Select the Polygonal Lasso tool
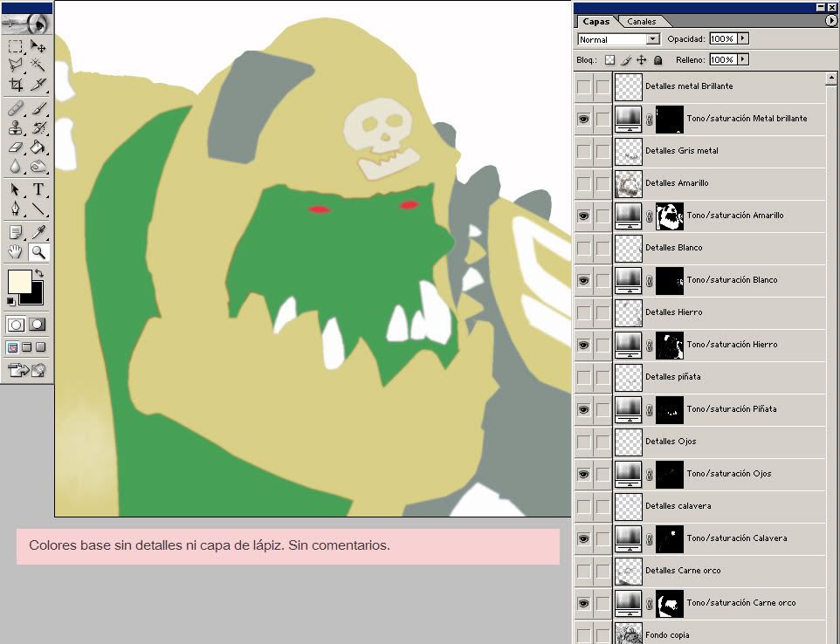 (x=16, y=65)
